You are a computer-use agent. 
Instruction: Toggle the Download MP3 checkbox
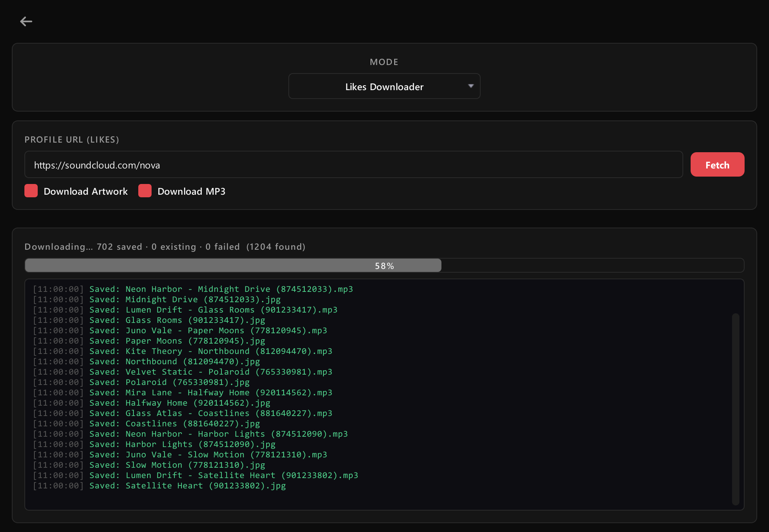pyautogui.click(x=145, y=191)
